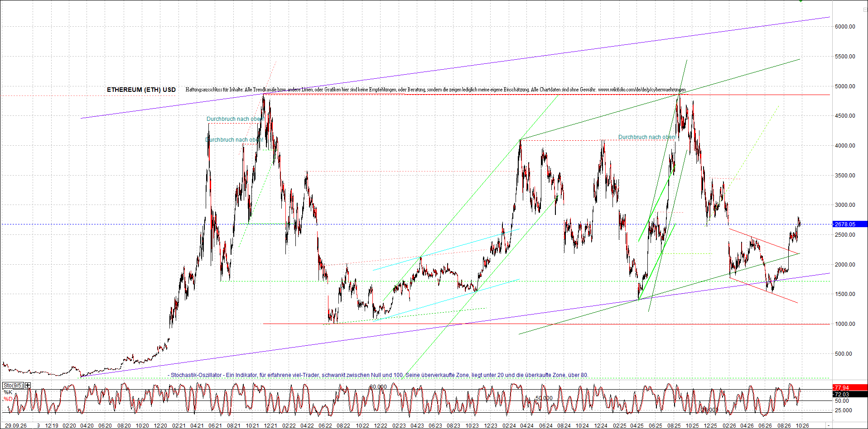
Task: Click the 10|26 time axis label
Action: tap(802, 426)
